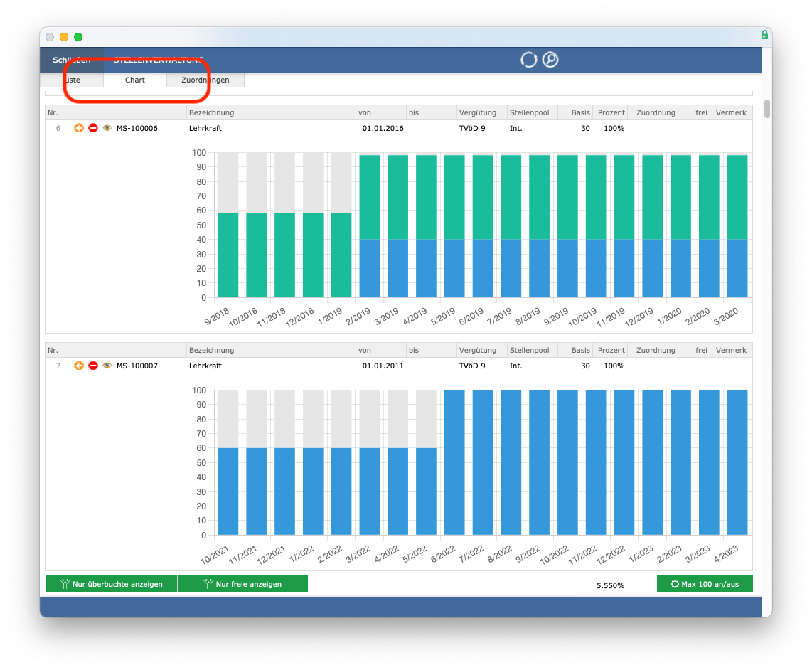The height and width of the screenshot is (670, 812).
Task: Click the 2/2019 blue bar segment
Action: click(x=369, y=268)
